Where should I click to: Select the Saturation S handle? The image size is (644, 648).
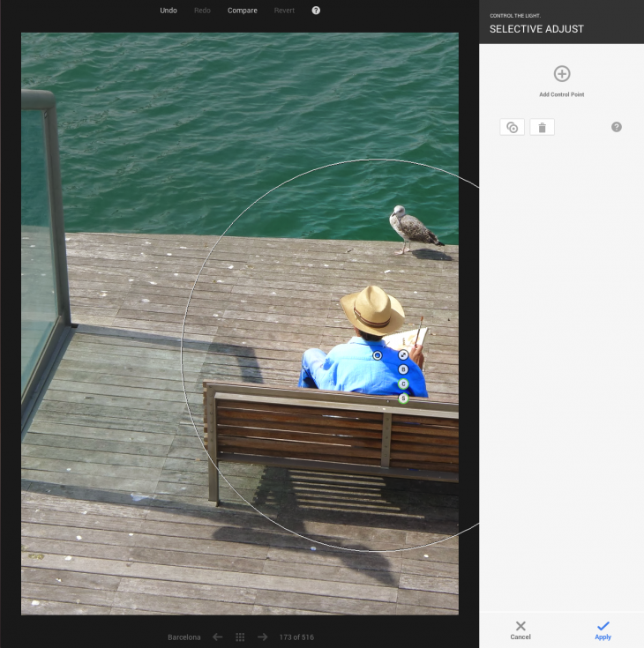[x=403, y=398]
